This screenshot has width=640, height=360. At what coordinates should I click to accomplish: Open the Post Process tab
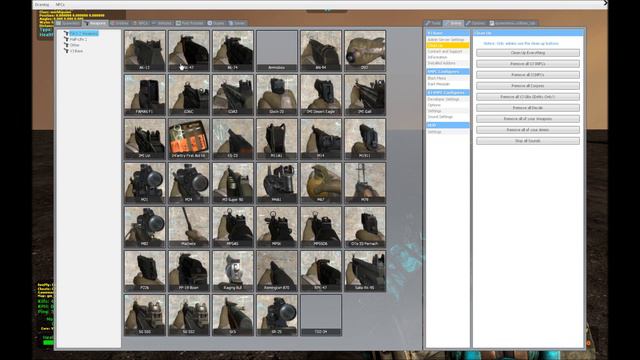[x=190, y=23]
